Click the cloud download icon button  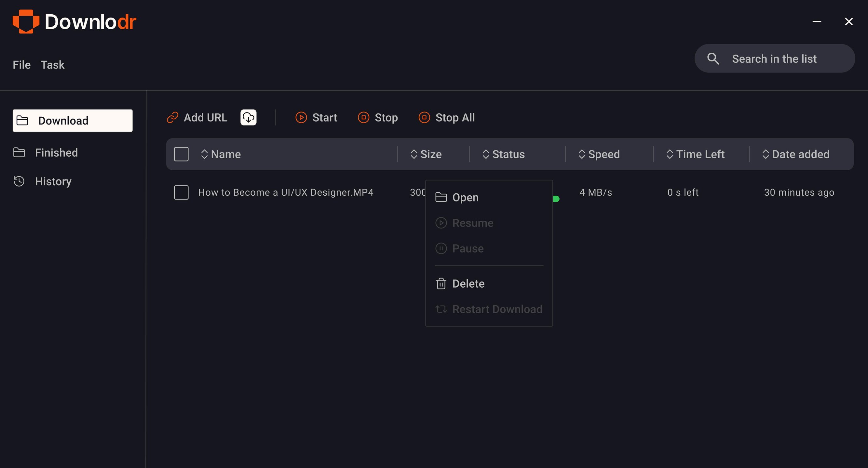(248, 118)
